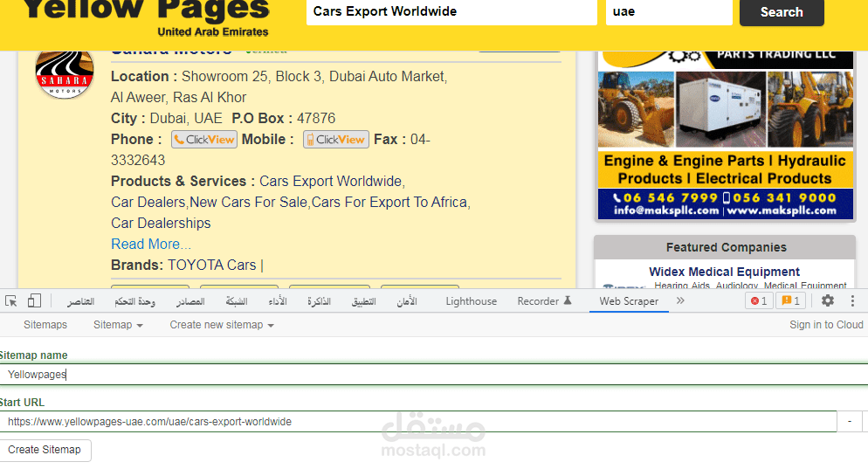Show the orange issues count badge
This screenshot has width=868, height=469.
790,300
